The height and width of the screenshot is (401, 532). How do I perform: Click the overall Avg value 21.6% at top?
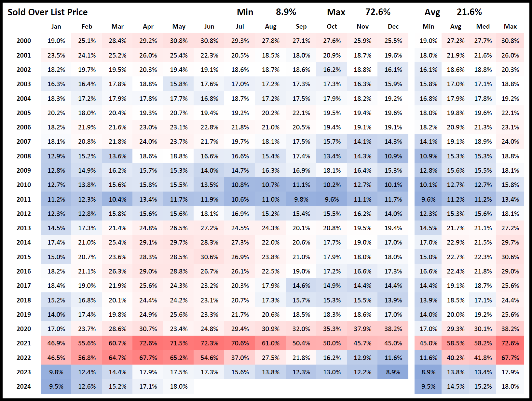469,12
